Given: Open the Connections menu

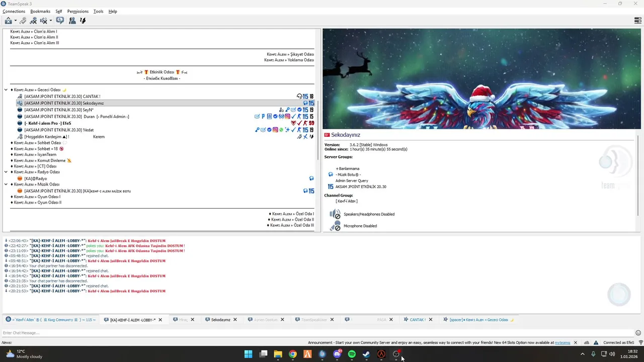Looking at the screenshot, I should click(14, 11).
